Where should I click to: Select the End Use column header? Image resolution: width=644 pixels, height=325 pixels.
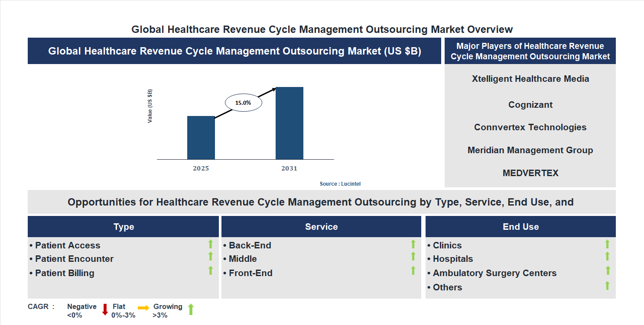coord(520,226)
